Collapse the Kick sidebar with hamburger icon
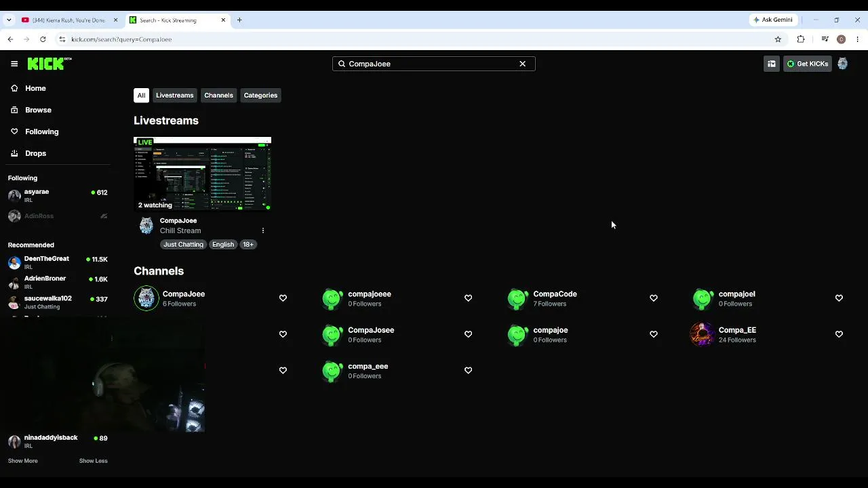 pos(14,64)
